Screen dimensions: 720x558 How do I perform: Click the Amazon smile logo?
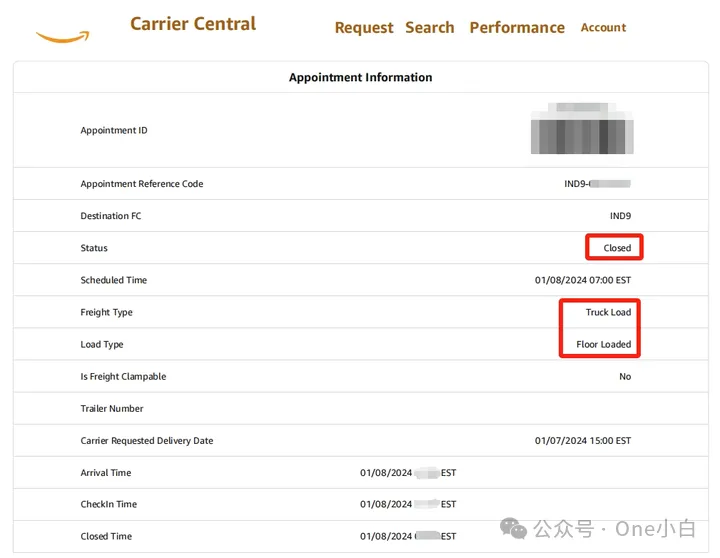click(62, 37)
